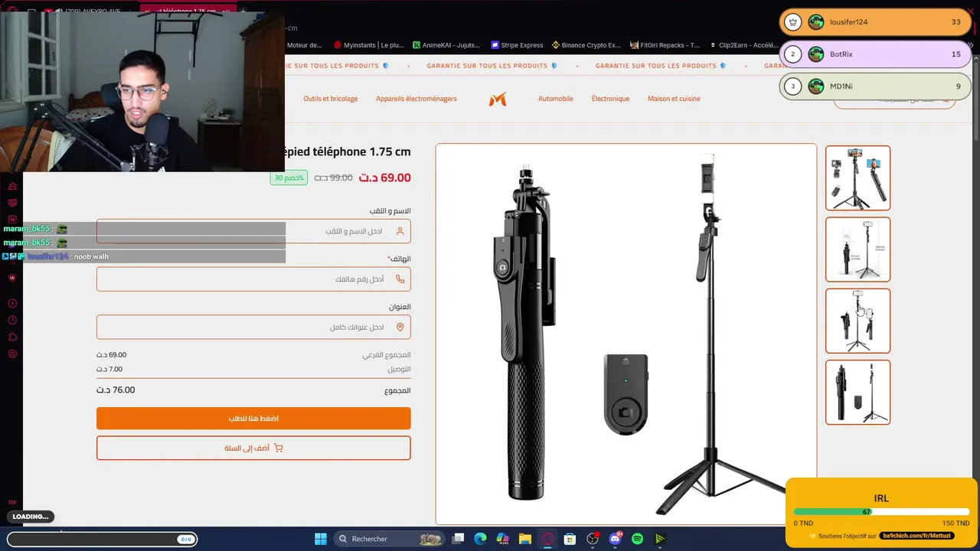This screenshot has height=551, width=980.
Task: Launch Microsoft Edge from the taskbar
Action: (480, 539)
